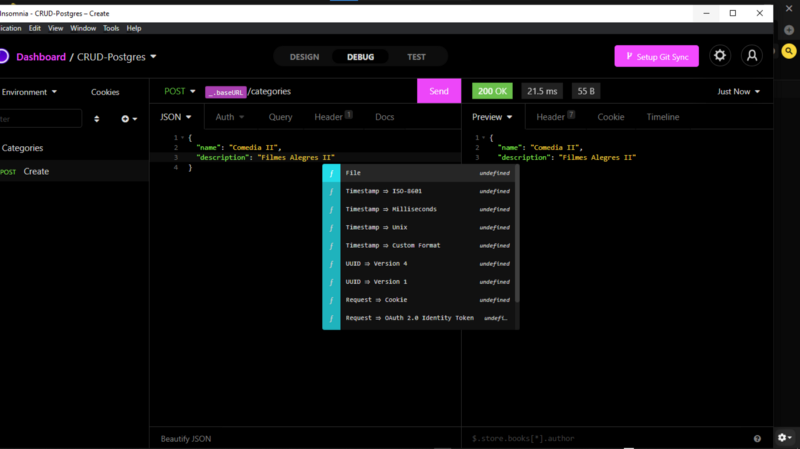Image resolution: width=800 pixels, height=449 pixels.
Task: Open settings gear icon in header
Action: tap(719, 56)
